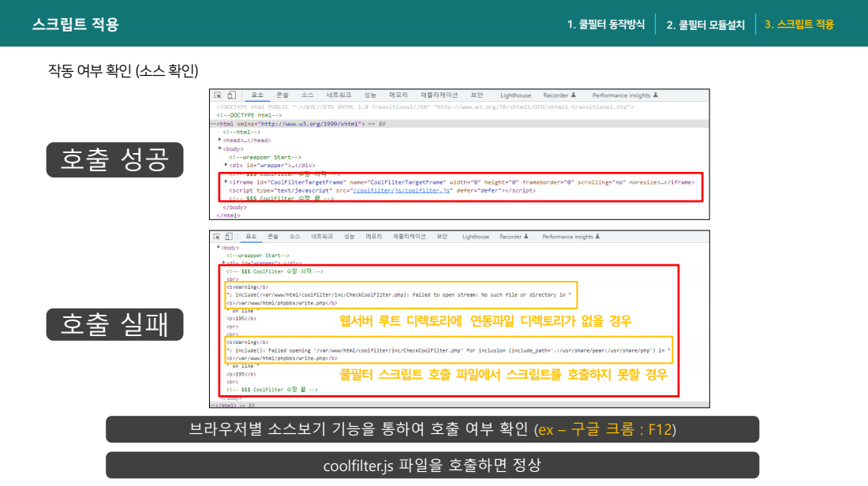Screen dimensions: 868x486
Task: Select the </body> closing tag in 호출 성공 DevTools
Action: (234, 207)
